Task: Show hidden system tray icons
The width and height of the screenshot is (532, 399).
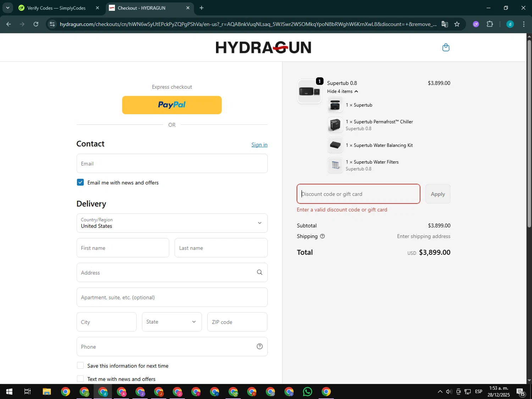Action: click(x=440, y=392)
